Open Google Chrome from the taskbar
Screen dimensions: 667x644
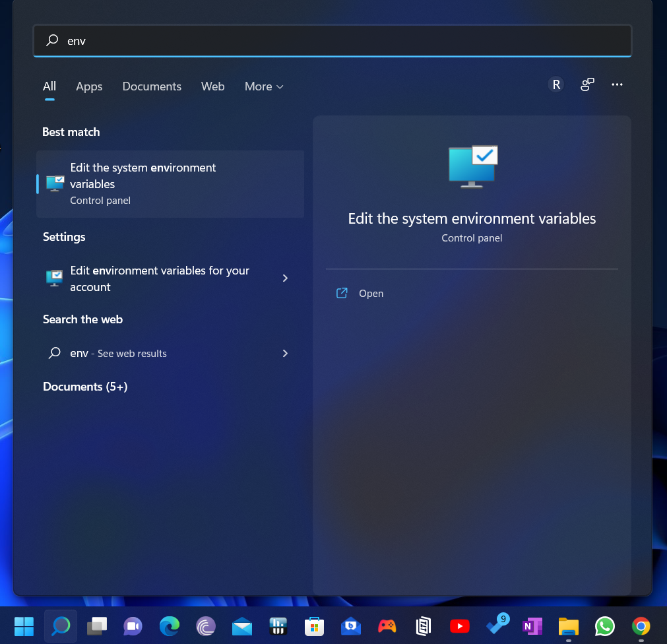tap(640, 626)
